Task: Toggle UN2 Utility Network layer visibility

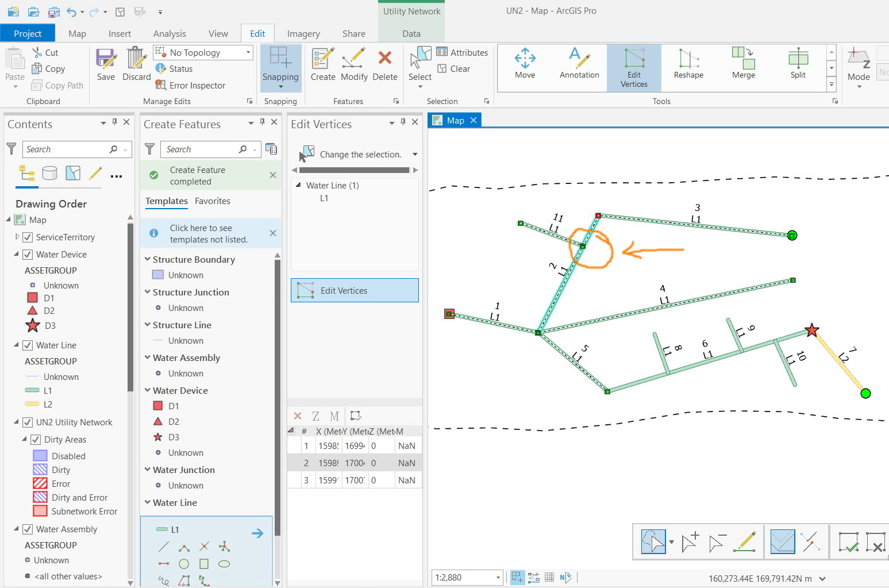Action: pos(28,422)
